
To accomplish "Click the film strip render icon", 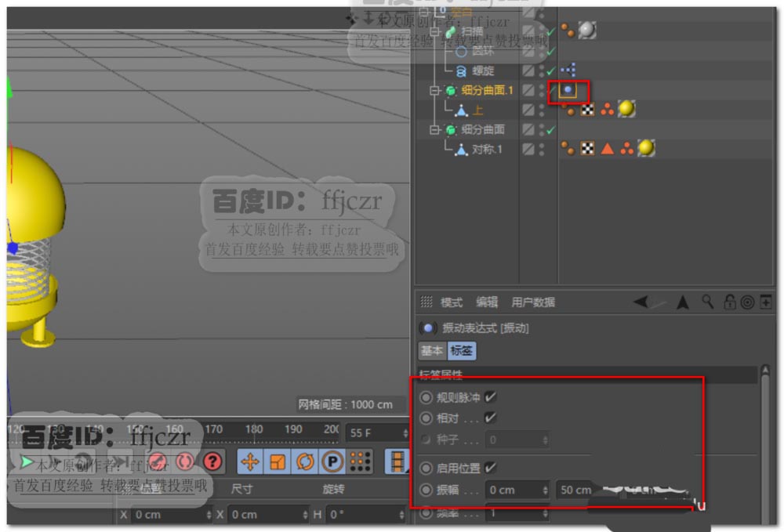I will pyautogui.click(x=397, y=461).
